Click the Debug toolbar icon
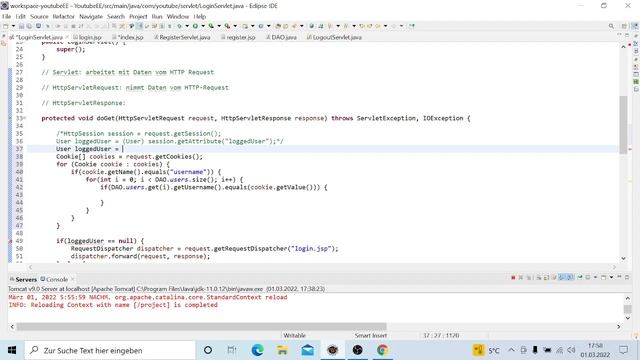This screenshot has height=360, width=640. coord(179,26)
